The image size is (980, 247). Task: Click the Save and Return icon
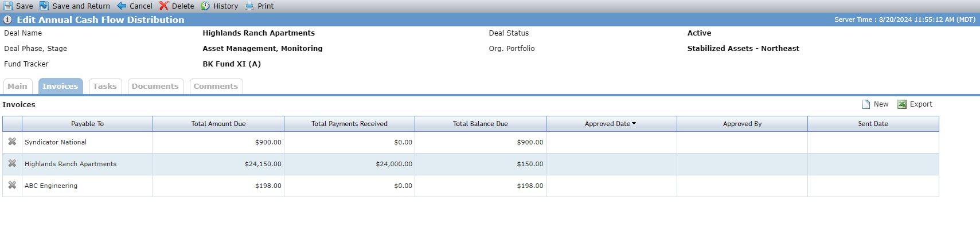point(44,6)
